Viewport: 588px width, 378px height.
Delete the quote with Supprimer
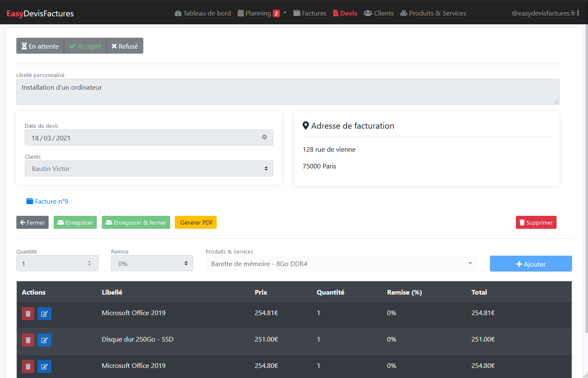pyautogui.click(x=536, y=223)
